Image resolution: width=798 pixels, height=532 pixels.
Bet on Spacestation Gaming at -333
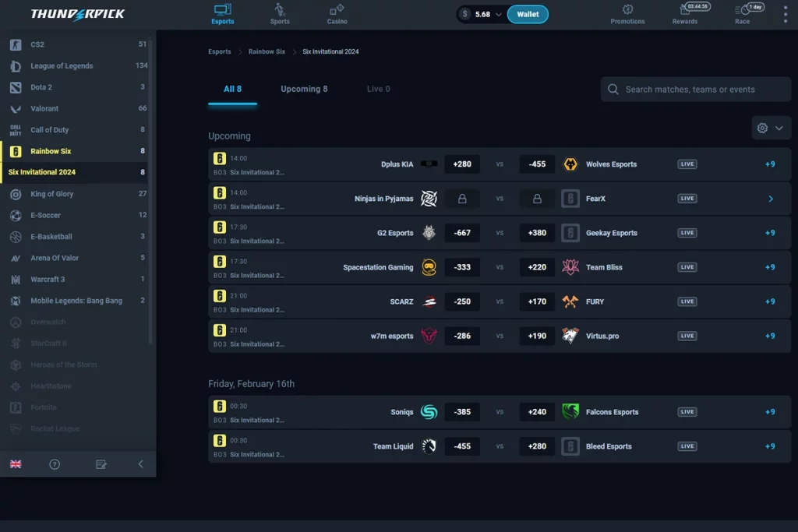(462, 267)
